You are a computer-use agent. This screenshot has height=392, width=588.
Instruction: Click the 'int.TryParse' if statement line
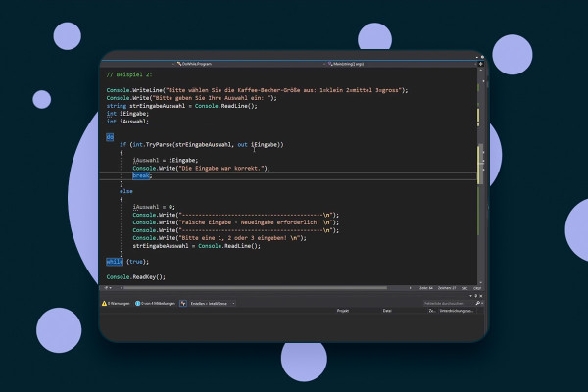[202, 145]
